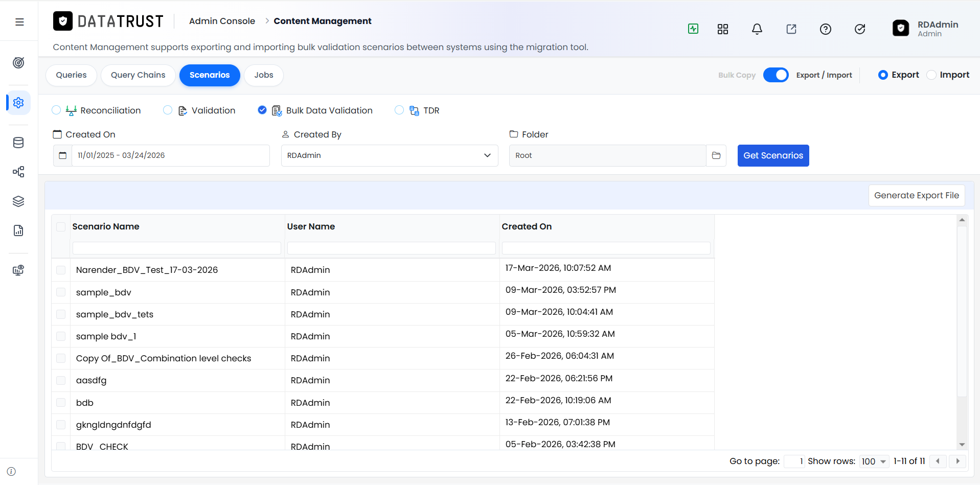980x485 pixels.
Task: Go to previous page arrow
Action: [938, 461]
